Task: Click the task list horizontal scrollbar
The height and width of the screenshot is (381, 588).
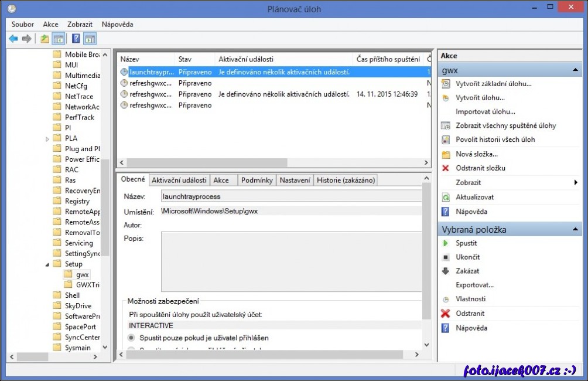Action: click(206, 162)
